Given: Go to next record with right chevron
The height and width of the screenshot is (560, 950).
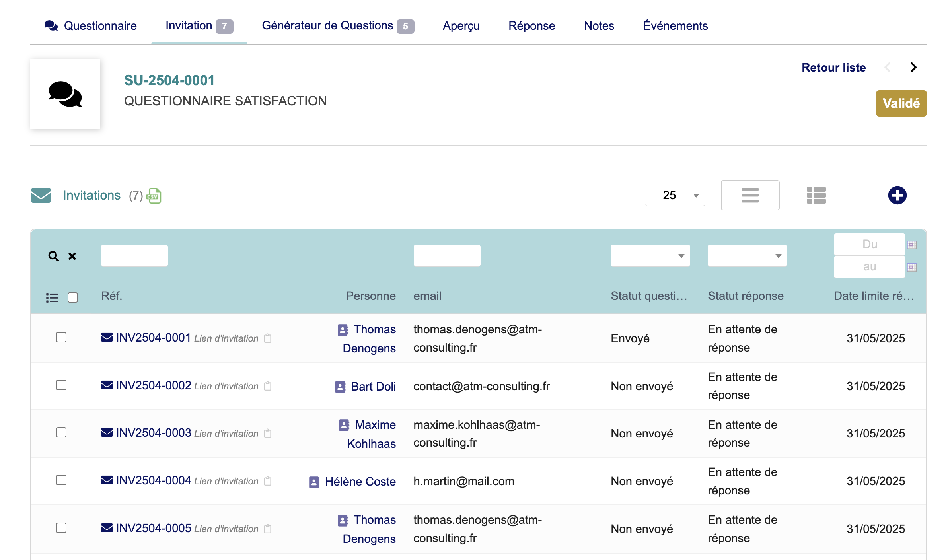Looking at the screenshot, I should coord(913,68).
